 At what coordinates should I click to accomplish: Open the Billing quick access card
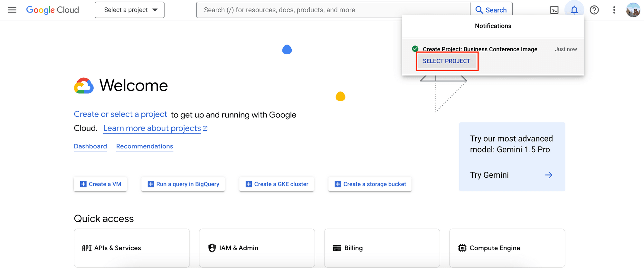pyautogui.click(x=382, y=248)
